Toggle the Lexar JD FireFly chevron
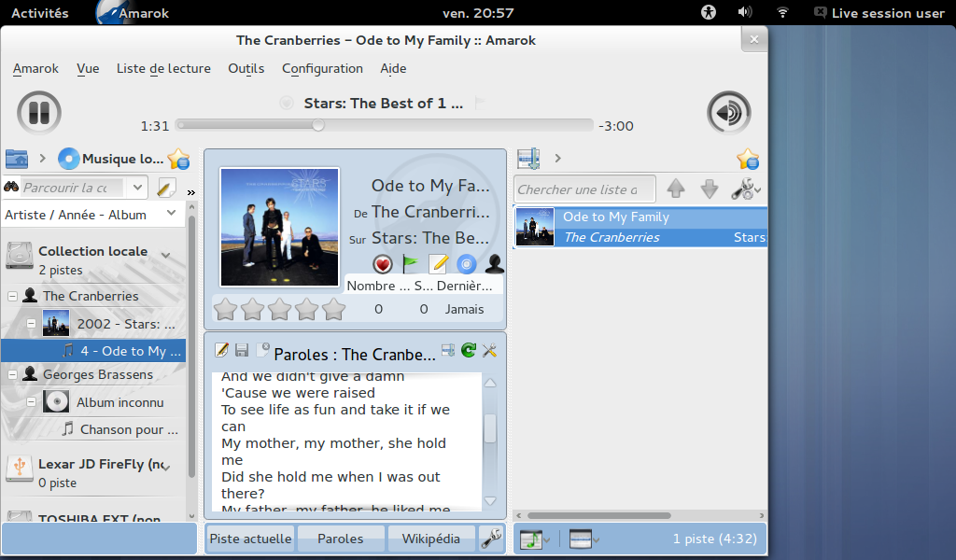 (x=166, y=468)
